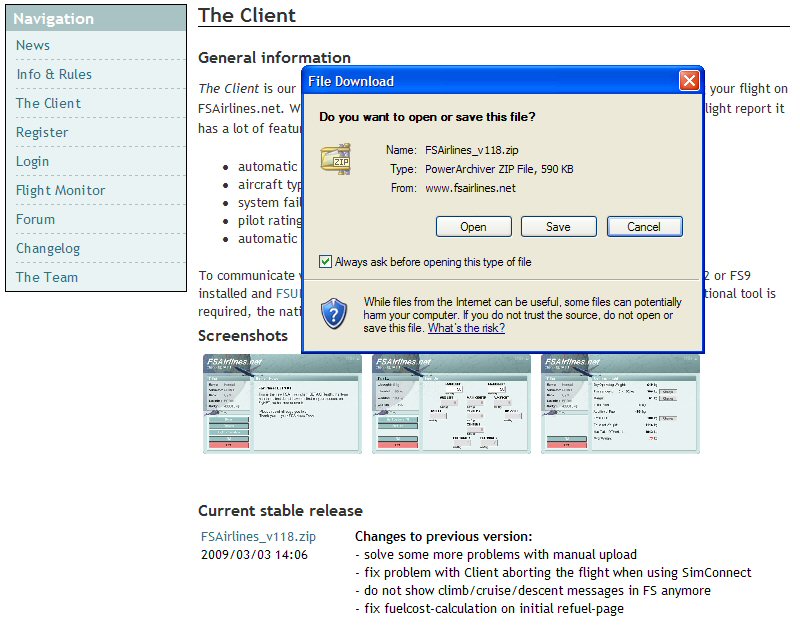Screen dimensions: 800x637
Task: Click the 'Current stable release' heading
Action: point(280,511)
